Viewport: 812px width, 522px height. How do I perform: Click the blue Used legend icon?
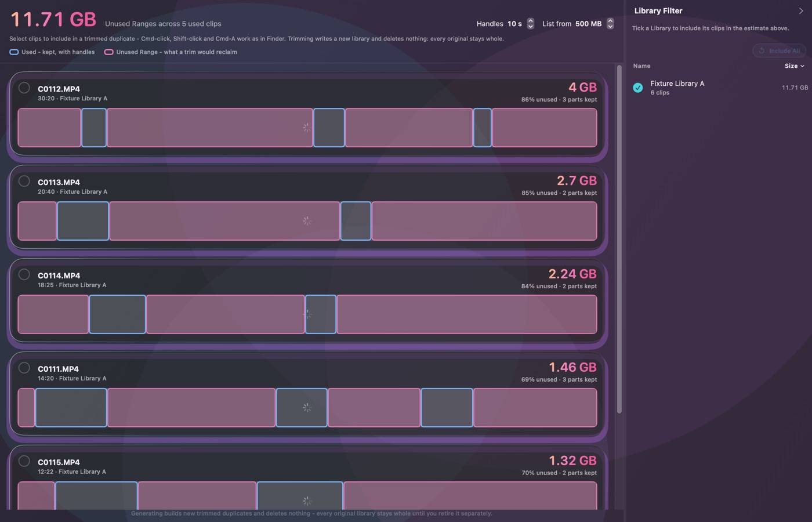point(14,52)
